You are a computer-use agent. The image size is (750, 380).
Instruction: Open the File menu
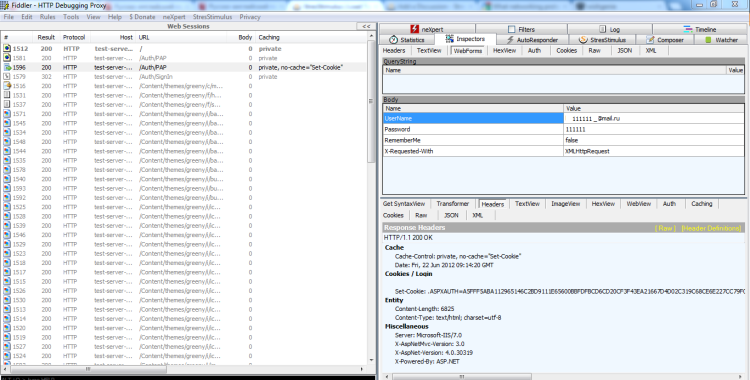pos(9,17)
